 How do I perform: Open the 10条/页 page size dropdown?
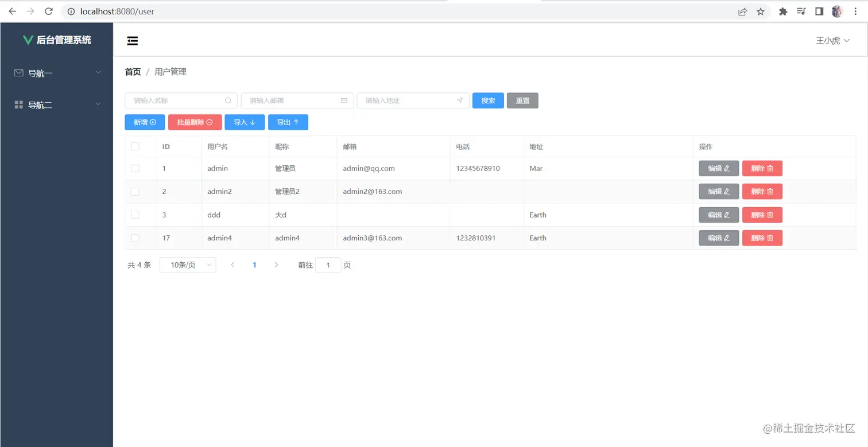(x=188, y=265)
